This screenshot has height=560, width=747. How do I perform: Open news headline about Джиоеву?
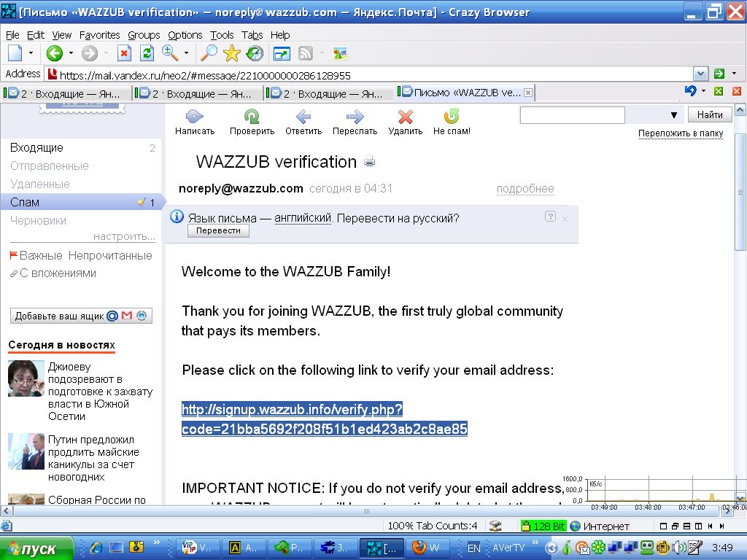[100, 392]
